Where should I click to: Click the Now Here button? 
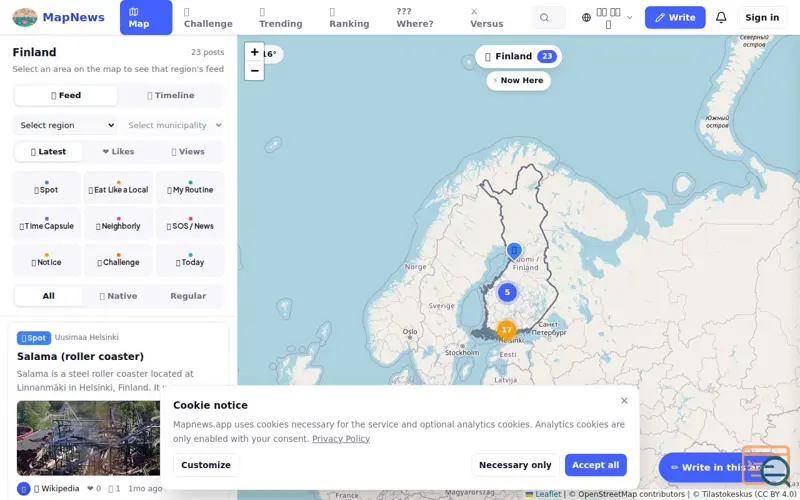click(x=518, y=81)
